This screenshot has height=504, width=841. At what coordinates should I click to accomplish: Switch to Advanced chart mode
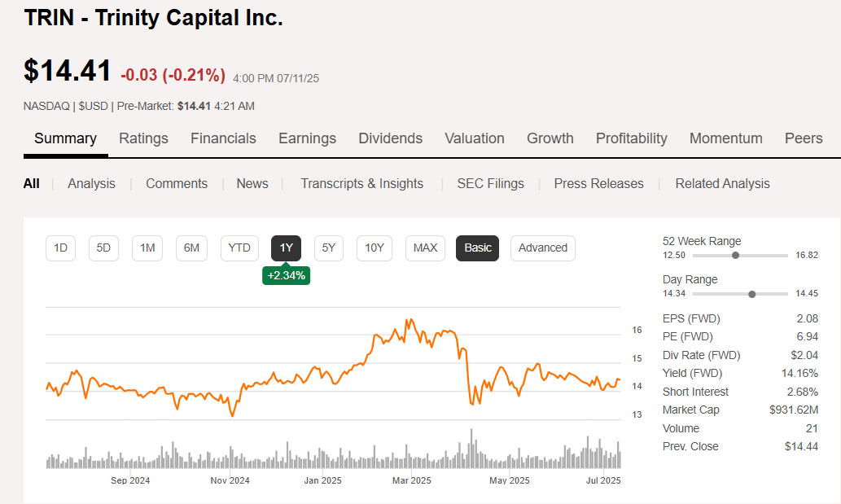[x=542, y=248]
